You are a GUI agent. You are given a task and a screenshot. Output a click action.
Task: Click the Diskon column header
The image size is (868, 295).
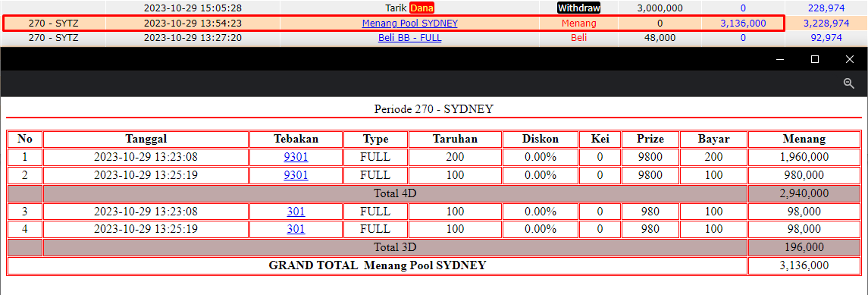coord(541,139)
